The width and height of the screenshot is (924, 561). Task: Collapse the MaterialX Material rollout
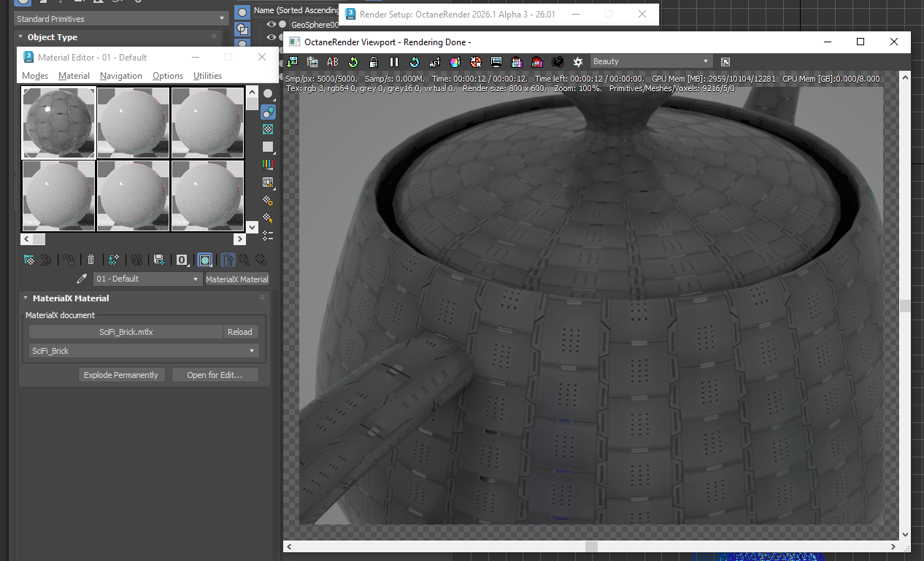26,298
